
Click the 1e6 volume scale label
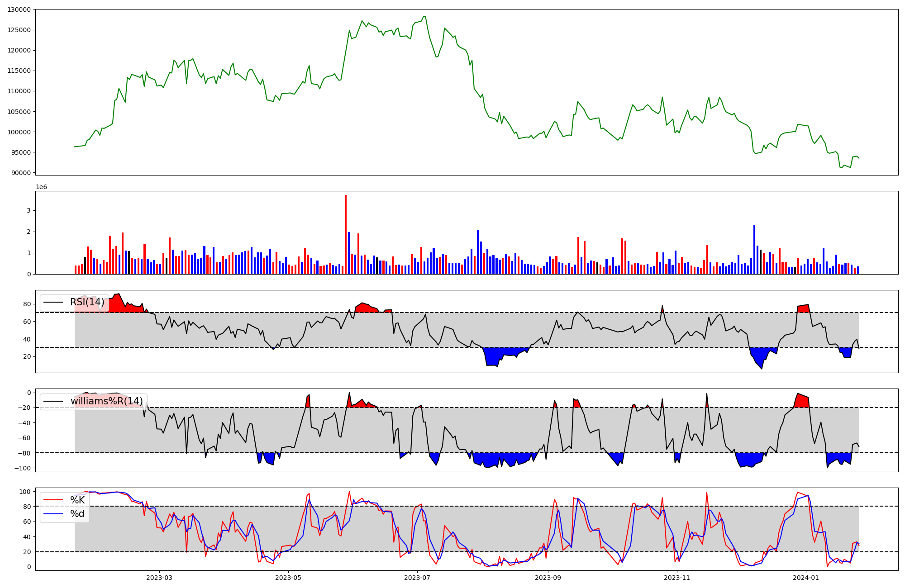[x=41, y=187]
